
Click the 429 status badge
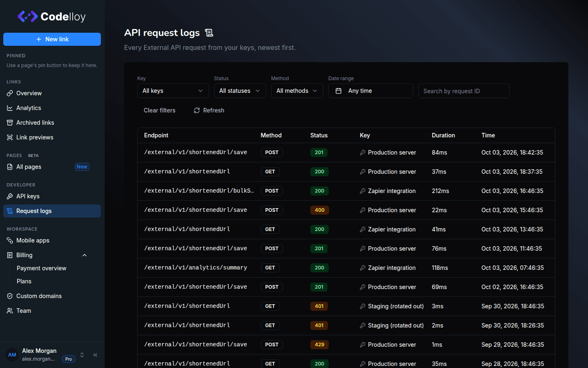tap(320, 345)
